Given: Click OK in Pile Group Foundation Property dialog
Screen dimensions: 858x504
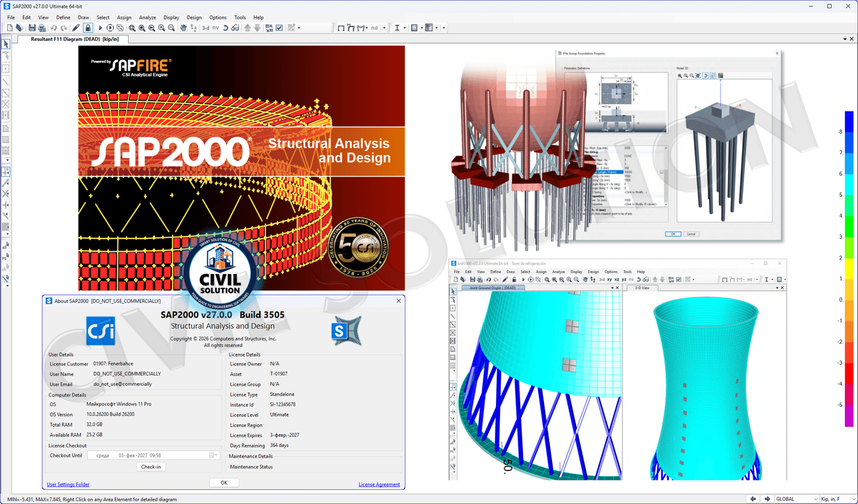Looking at the screenshot, I should tap(673, 234).
